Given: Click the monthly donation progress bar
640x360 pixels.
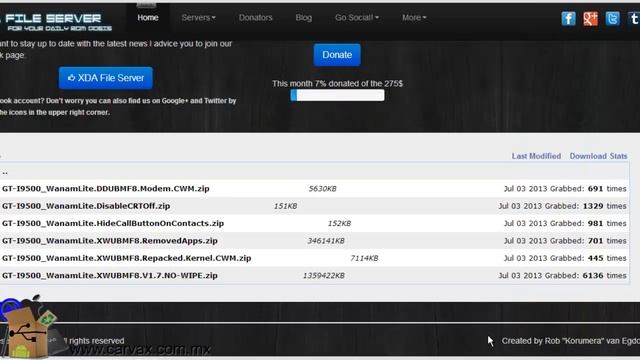Looking at the screenshot, I should pyautogui.click(x=337, y=96).
